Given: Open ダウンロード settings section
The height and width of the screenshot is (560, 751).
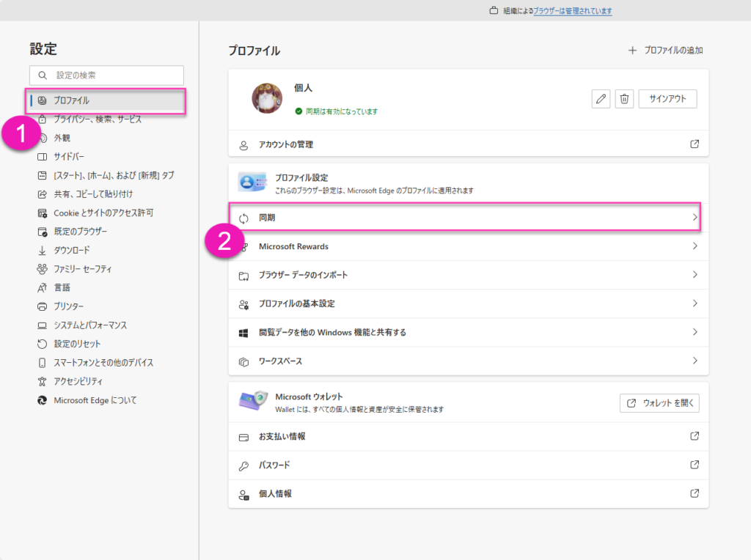Looking at the screenshot, I should point(72,251).
